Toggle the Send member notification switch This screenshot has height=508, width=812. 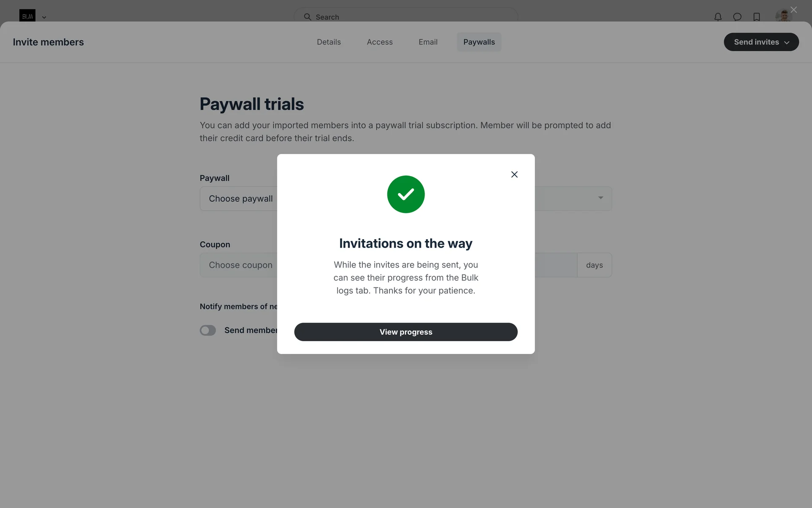coord(208,330)
